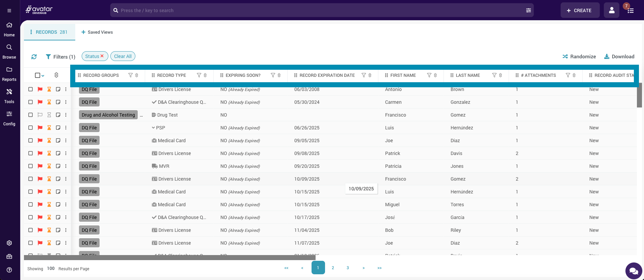Open filter on Record Type column

coord(199,75)
